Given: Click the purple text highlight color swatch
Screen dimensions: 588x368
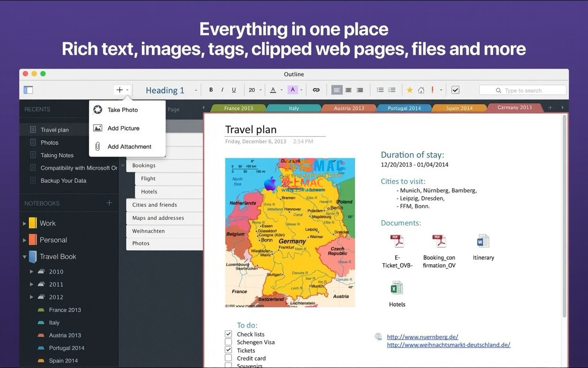Looking at the screenshot, I should [292, 90].
